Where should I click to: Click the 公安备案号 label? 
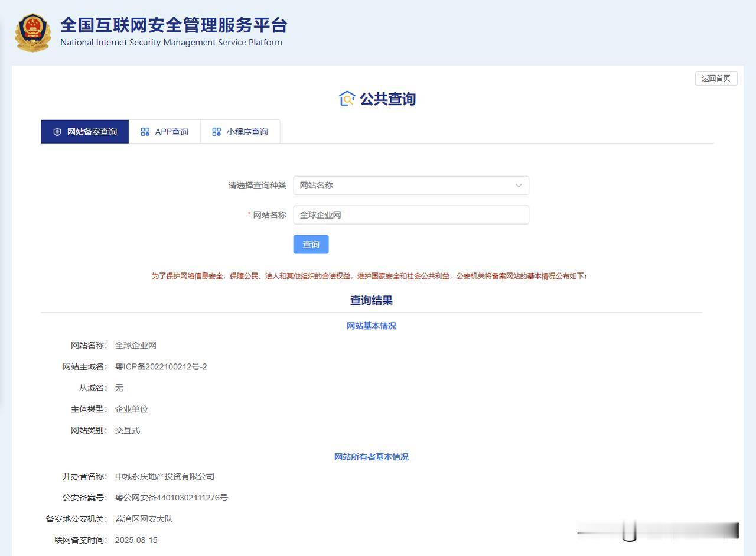point(84,498)
